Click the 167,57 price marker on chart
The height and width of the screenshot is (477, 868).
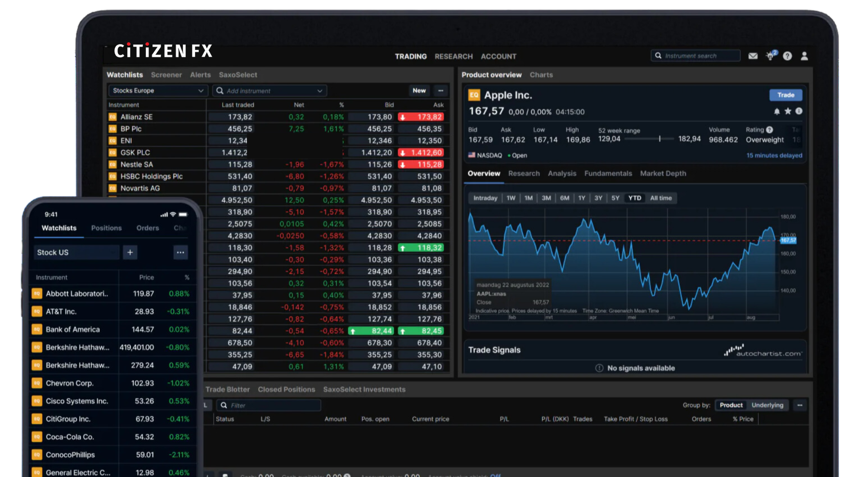point(788,240)
